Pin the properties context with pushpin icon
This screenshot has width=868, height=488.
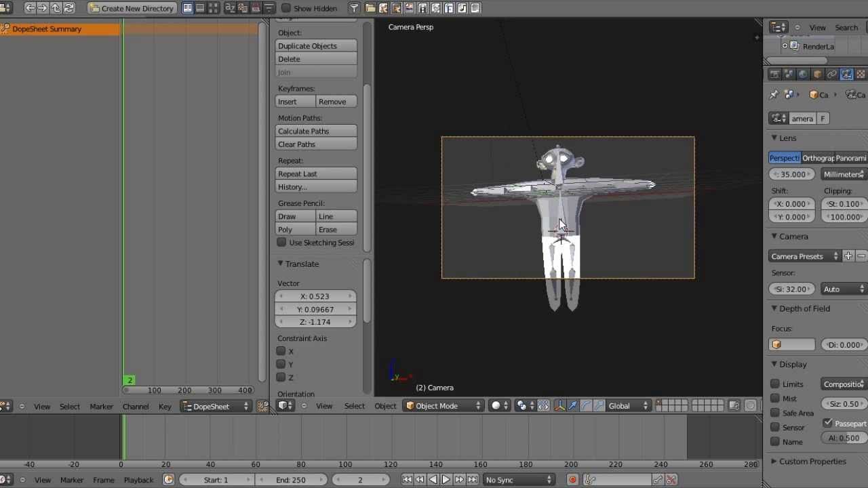[774, 95]
